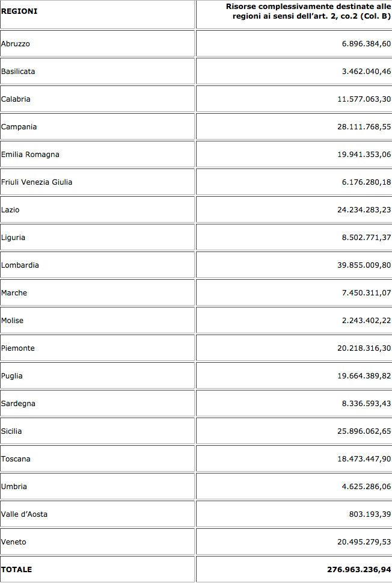The height and width of the screenshot is (583, 392).
Task: Click Campania's value 28.111.768,55
Action: point(364,127)
